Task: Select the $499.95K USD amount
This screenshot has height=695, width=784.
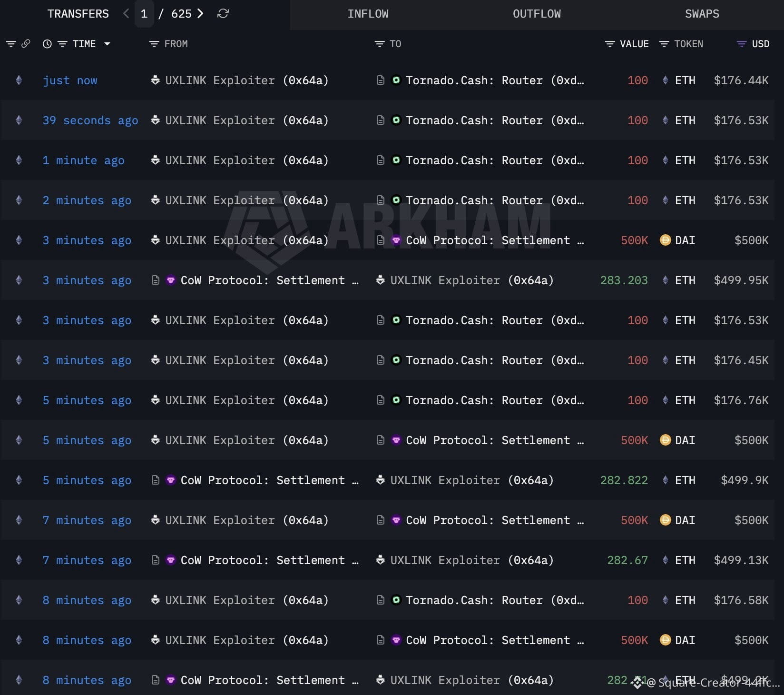Action: pyautogui.click(x=741, y=280)
